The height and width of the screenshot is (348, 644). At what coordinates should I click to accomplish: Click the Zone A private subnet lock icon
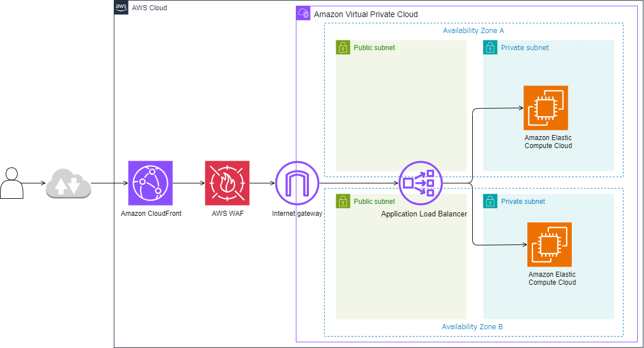[490, 47]
